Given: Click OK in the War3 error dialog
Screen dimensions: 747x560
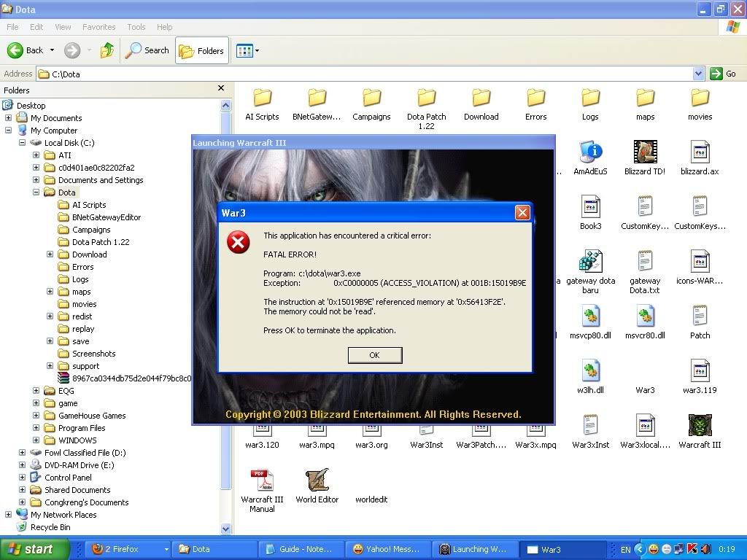Looking at the screenshot, I should coord(375,355).
